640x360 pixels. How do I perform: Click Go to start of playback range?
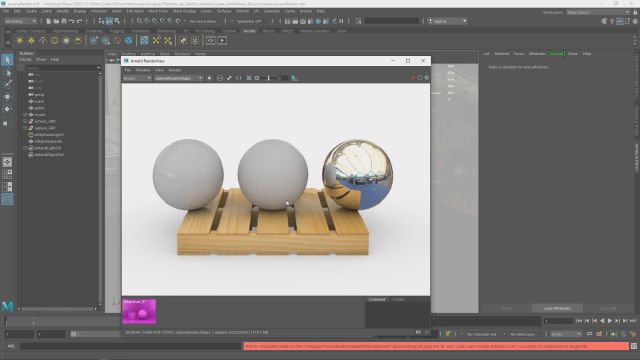(x=579, y=321)
